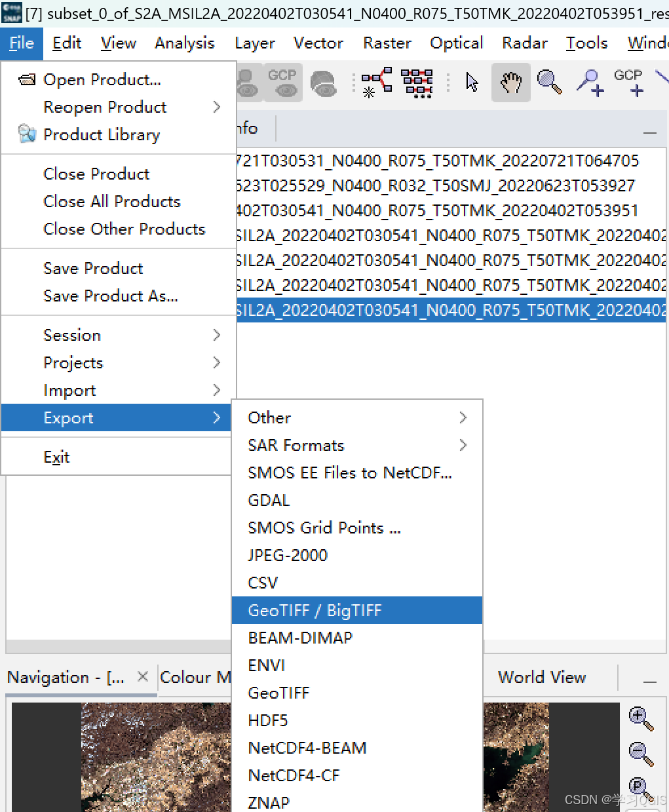Export as CSV
Screen dimensions: 669x812
(x=357, y=583)
